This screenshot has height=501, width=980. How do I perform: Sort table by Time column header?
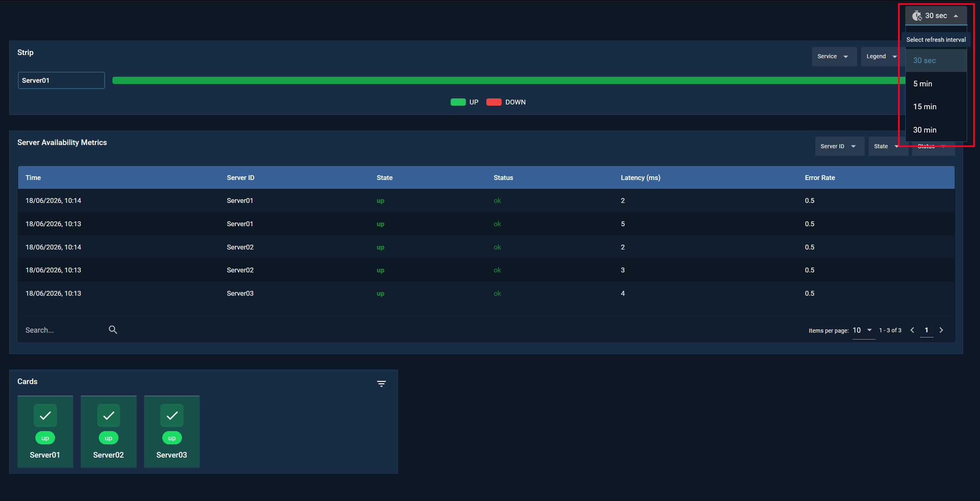(33, 178)
